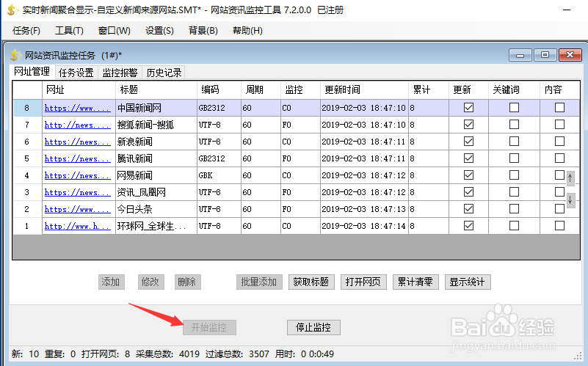
Task: Select row number 8 header cell
Action: (x=27, y=108)
